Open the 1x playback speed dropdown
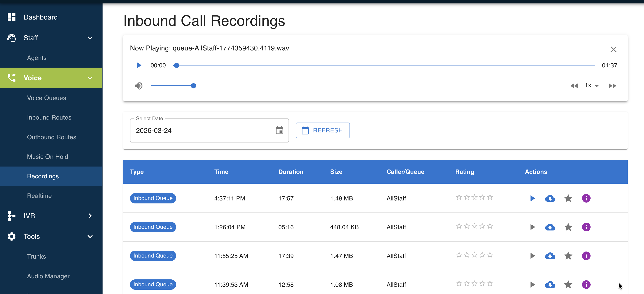This screenshot has height=294, width=644. [592, 85]
